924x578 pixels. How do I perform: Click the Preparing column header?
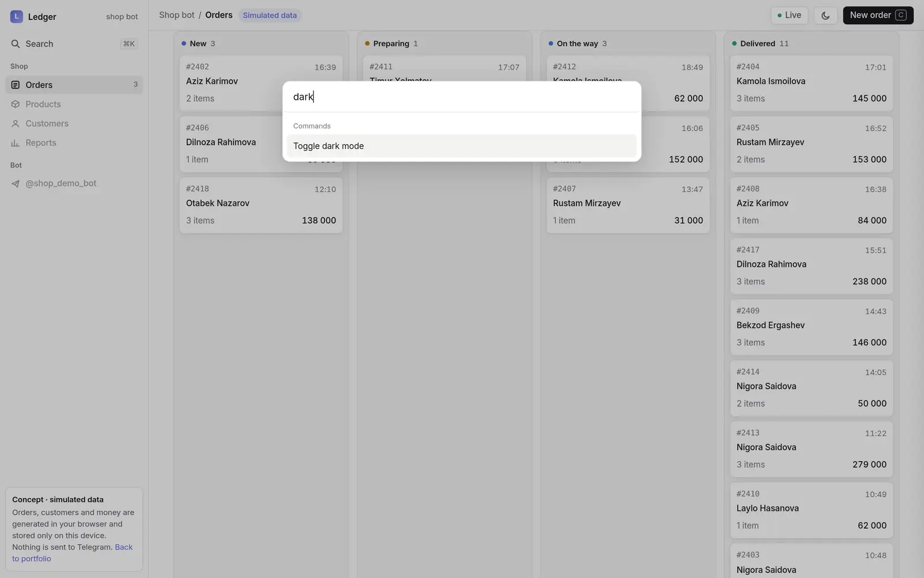coord(391,43)
